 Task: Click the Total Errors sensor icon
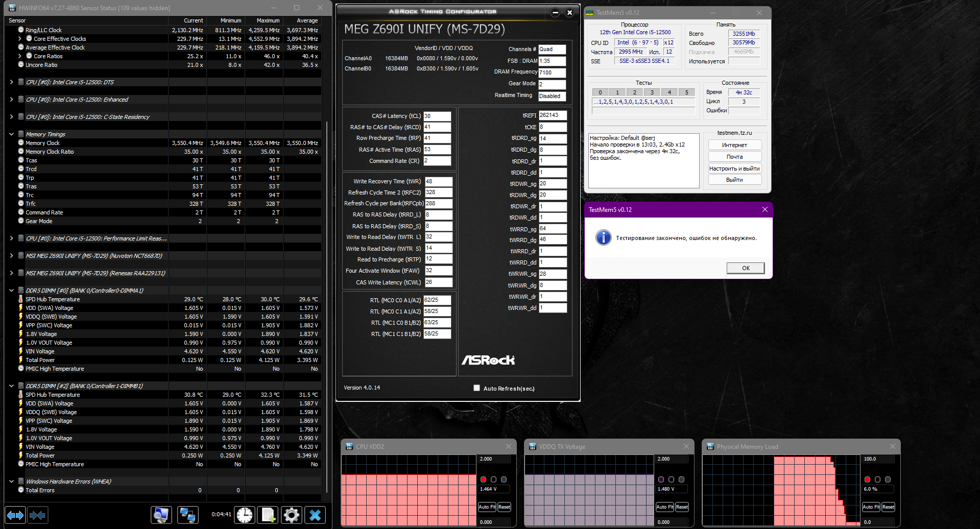[21, 490]
